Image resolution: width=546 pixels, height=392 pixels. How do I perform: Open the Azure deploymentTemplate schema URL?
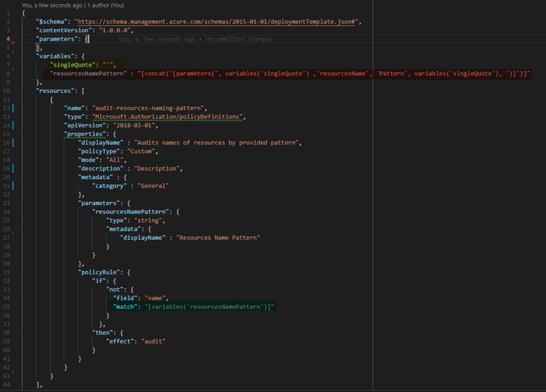[x=216, y=22]
